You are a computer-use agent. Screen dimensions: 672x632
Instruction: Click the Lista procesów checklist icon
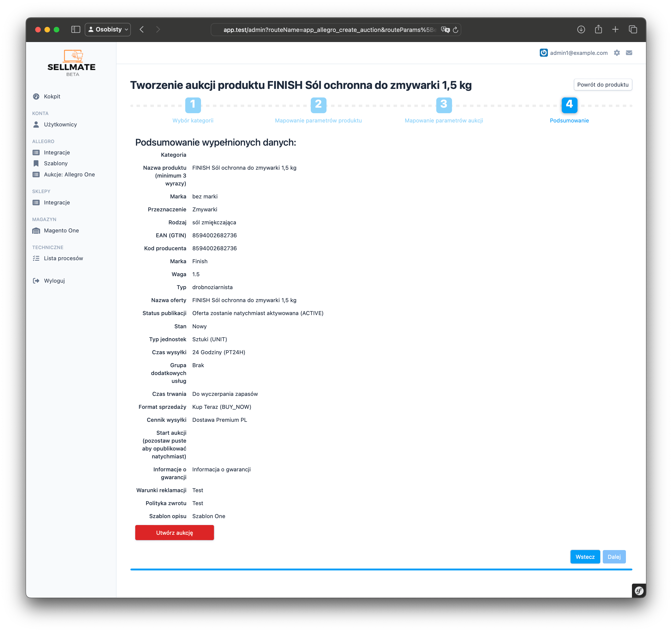coord(36,258)
